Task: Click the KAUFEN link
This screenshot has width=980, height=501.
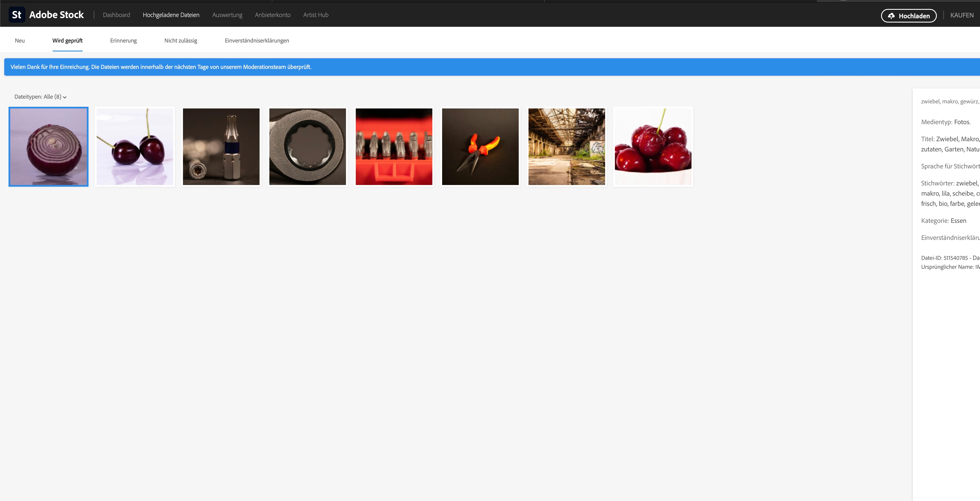Action: coord(962,15)
